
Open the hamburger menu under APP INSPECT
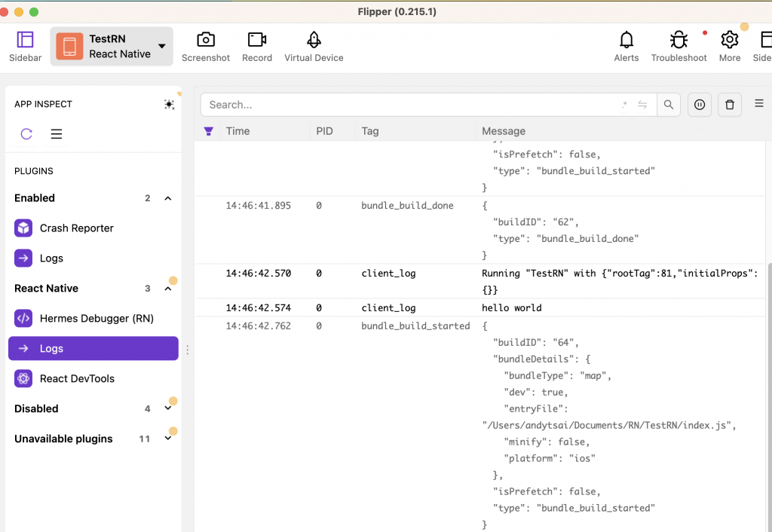coord(57,134)
